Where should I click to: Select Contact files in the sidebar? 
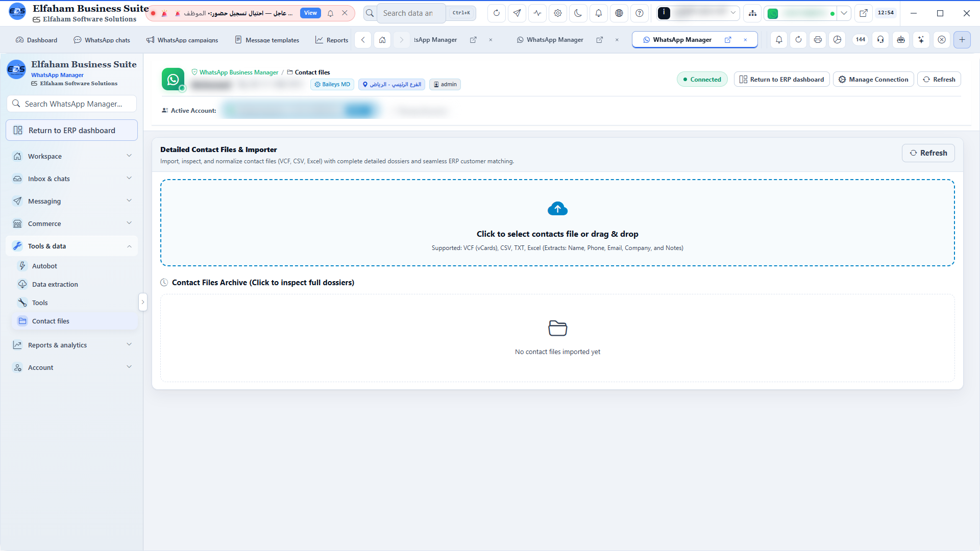[x=75, y=321]
